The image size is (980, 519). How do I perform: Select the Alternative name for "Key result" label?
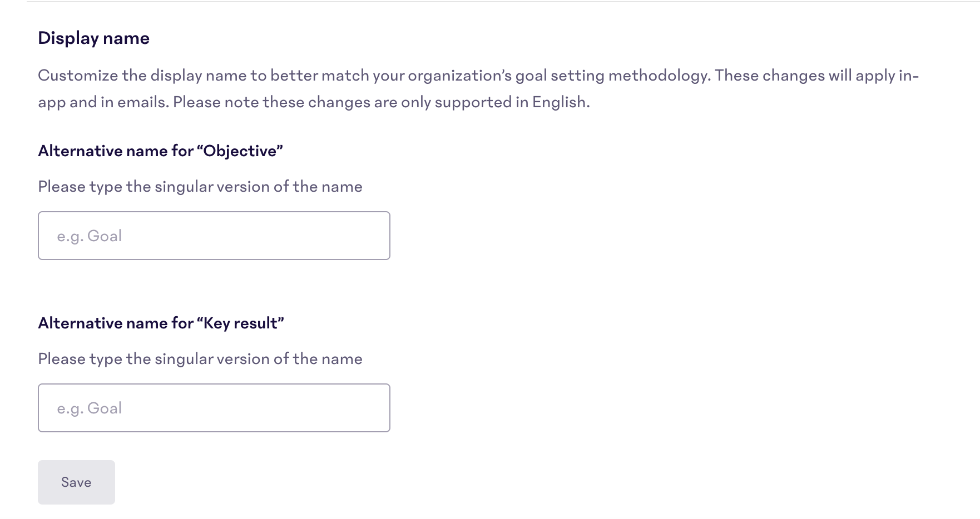(x=161, y=323)
